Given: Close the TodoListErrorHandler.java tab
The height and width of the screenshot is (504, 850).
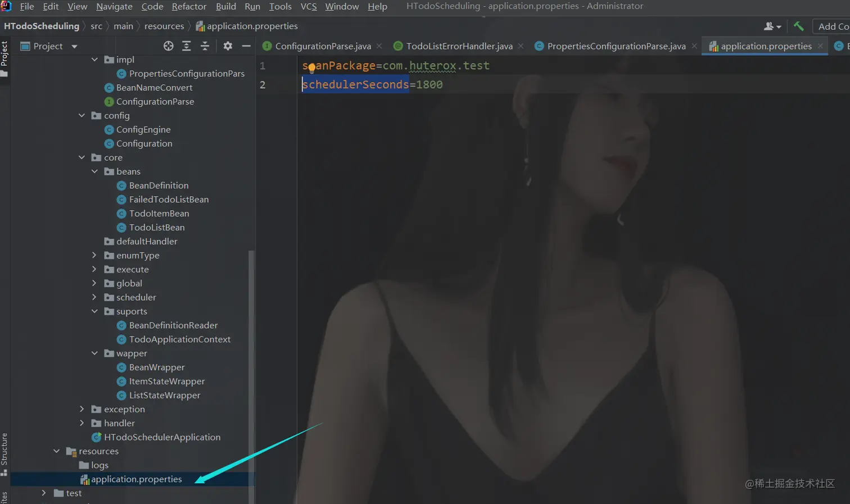Looking at the screenshot, I should 521,46.
